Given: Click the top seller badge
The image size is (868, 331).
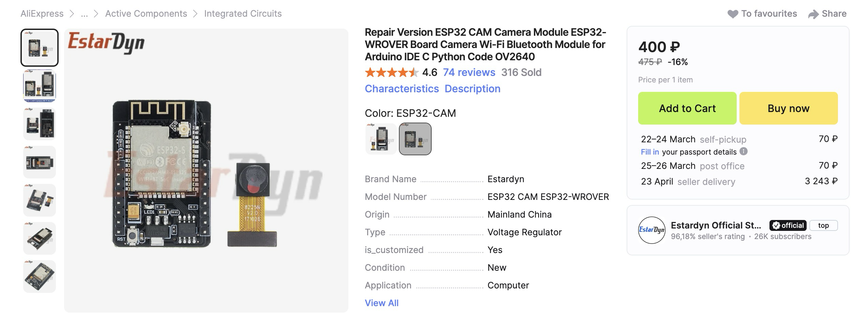Looking at the screenshot, I should pos(823,225).
